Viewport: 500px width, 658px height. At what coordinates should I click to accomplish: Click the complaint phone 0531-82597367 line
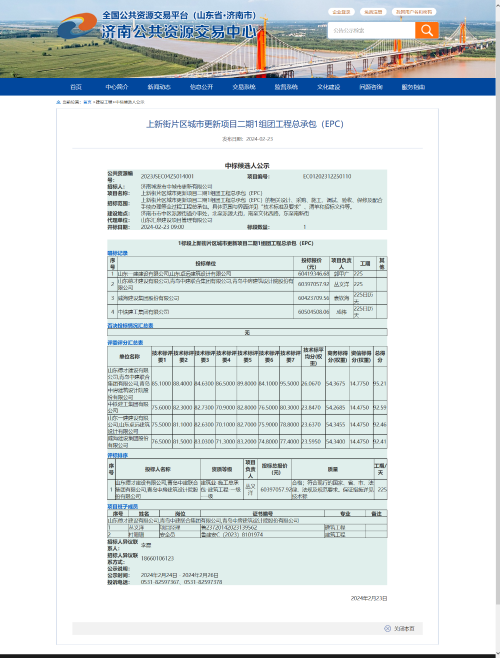pos(181,582)
